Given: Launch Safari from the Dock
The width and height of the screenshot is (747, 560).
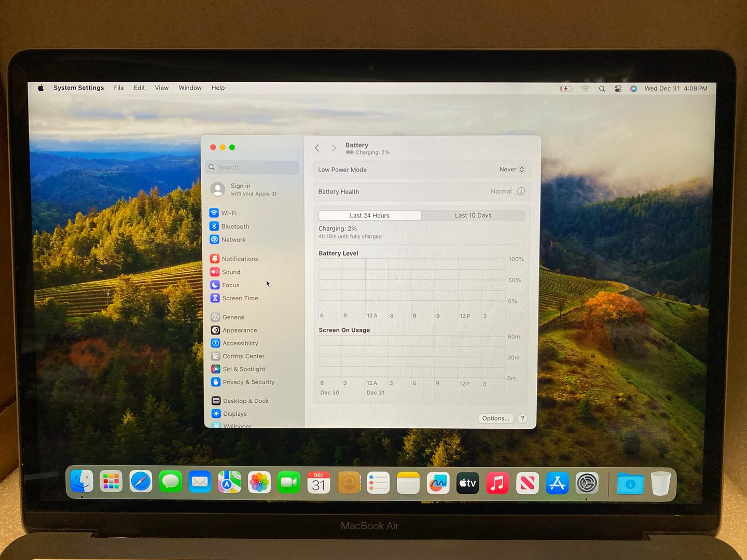Looking at the screenshot, I should pos(141,482).
